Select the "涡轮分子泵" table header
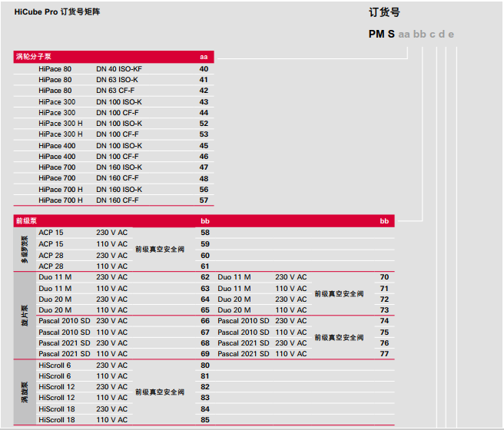Screen dimensions: 504x430 tap(34, 57)
